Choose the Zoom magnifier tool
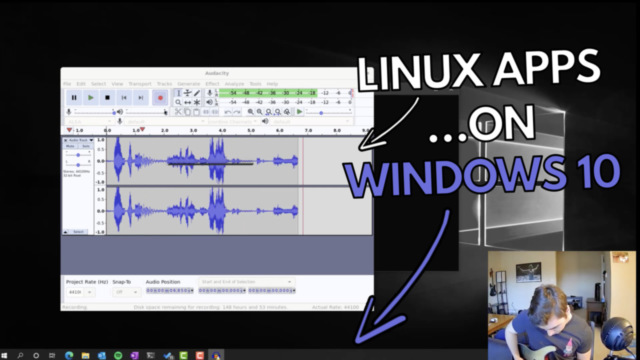Image resolution: width=640 pixels, height=360 pixels. 178,102
